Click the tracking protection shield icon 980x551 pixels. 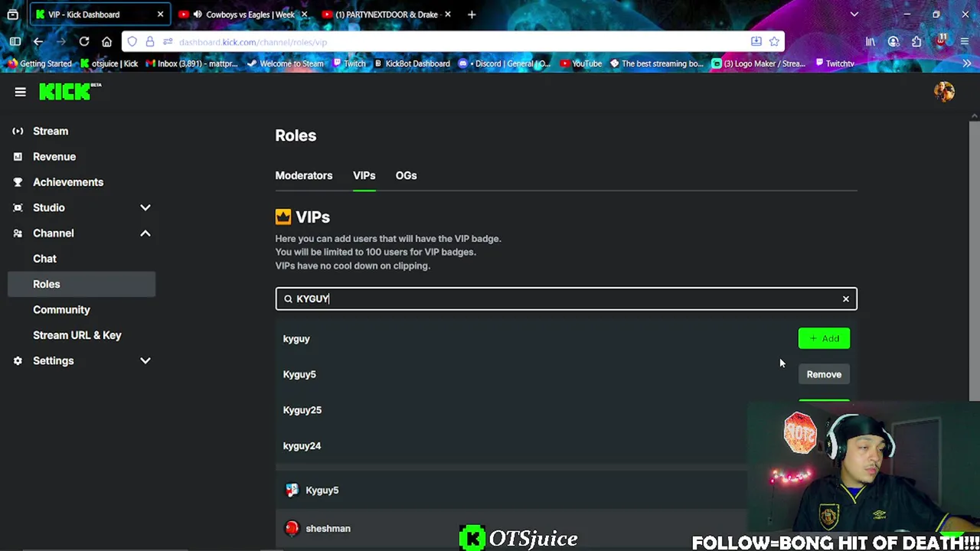pos(132,41)
